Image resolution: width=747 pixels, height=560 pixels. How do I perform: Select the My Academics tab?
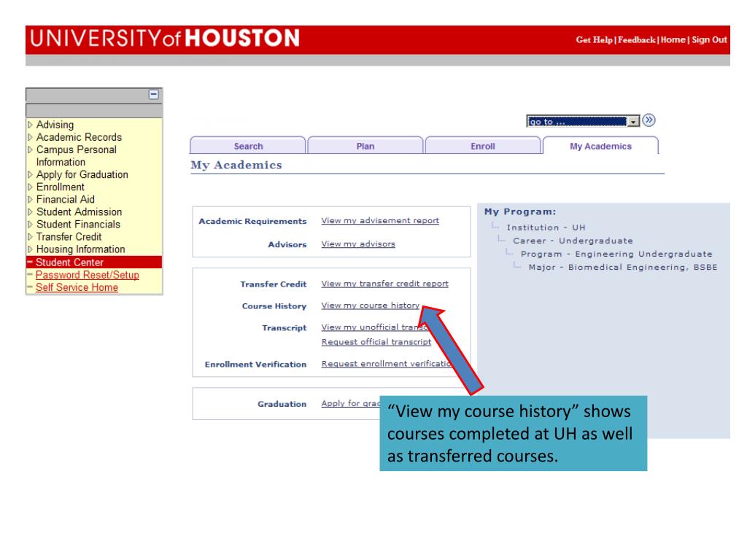point(600,146)
